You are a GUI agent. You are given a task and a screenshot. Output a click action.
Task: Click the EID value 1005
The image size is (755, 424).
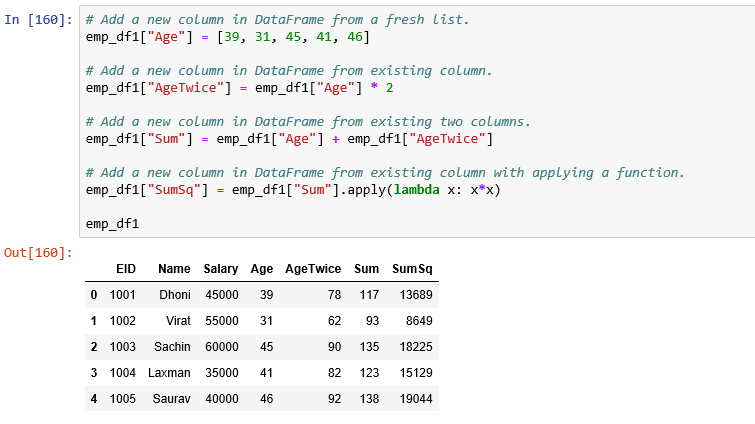[x=122, y=399]
